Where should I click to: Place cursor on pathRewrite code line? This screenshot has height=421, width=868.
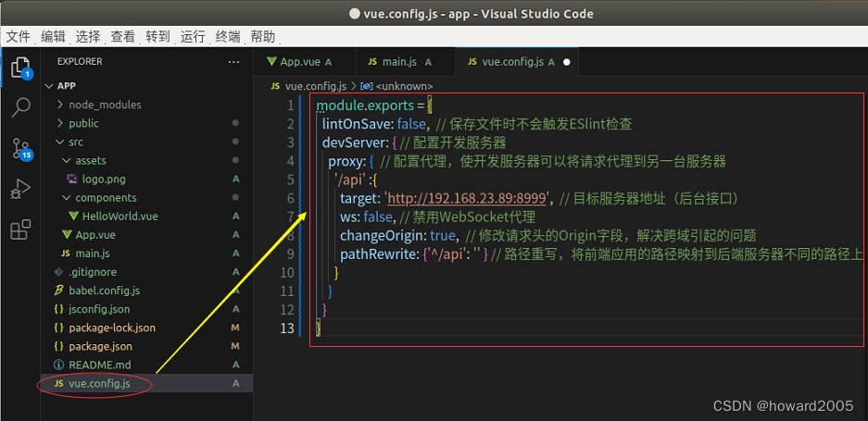pos(601,254)
